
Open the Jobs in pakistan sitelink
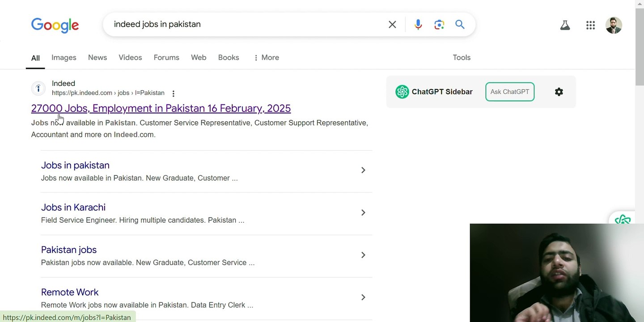[75, 165]
